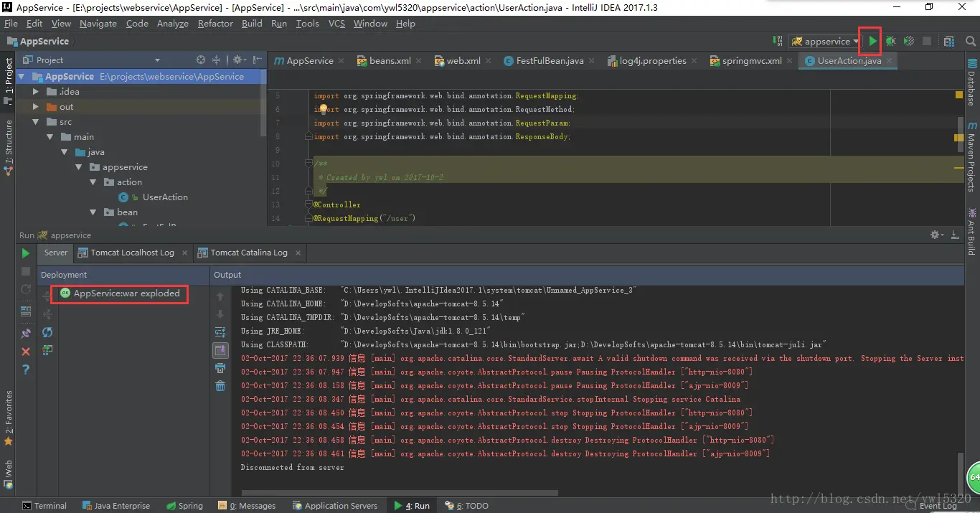Expand the out folder
This screenshot has width=980, height=513.
[x=36, y=107]
